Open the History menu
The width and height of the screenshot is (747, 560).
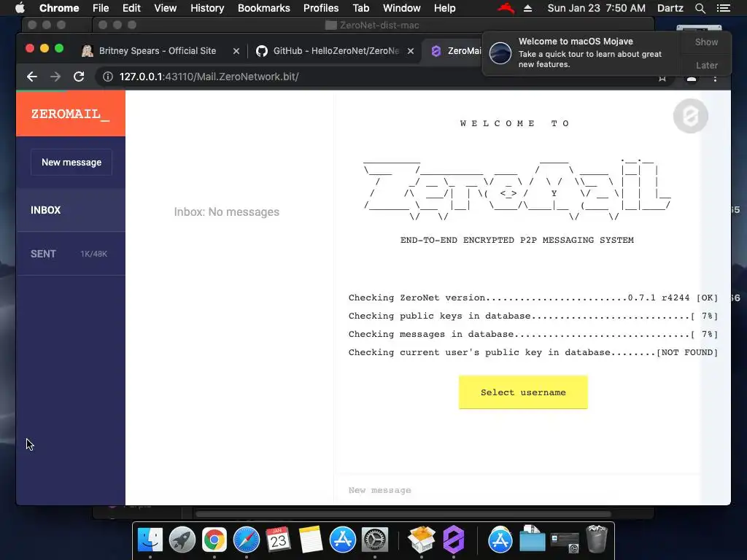[x=207, y=8]
